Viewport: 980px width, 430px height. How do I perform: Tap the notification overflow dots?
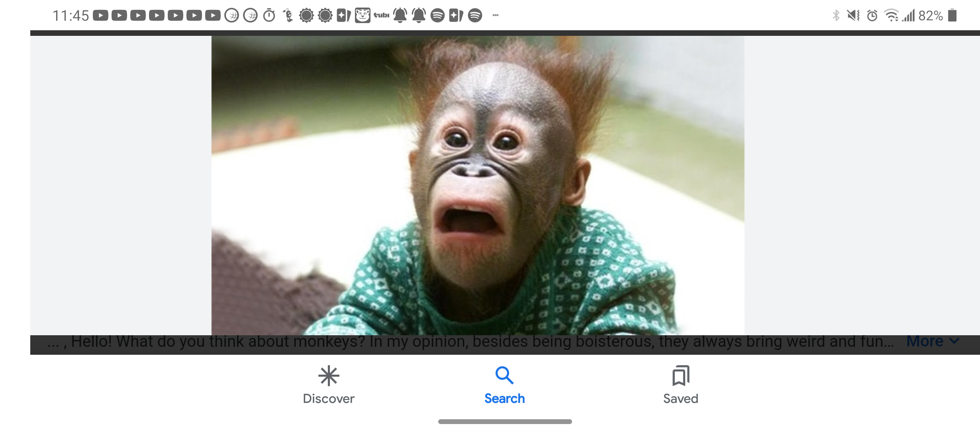tap(495, 16)
